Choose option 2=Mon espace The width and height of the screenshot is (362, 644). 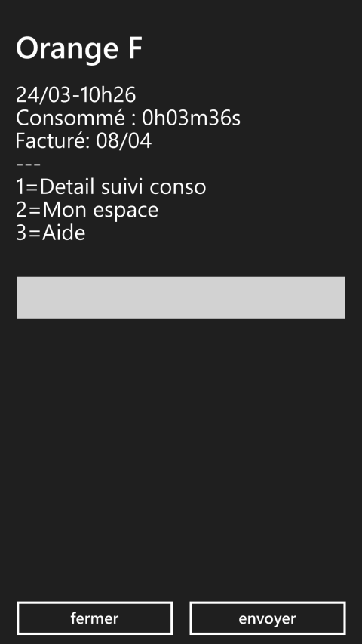[x=87, y=211]
